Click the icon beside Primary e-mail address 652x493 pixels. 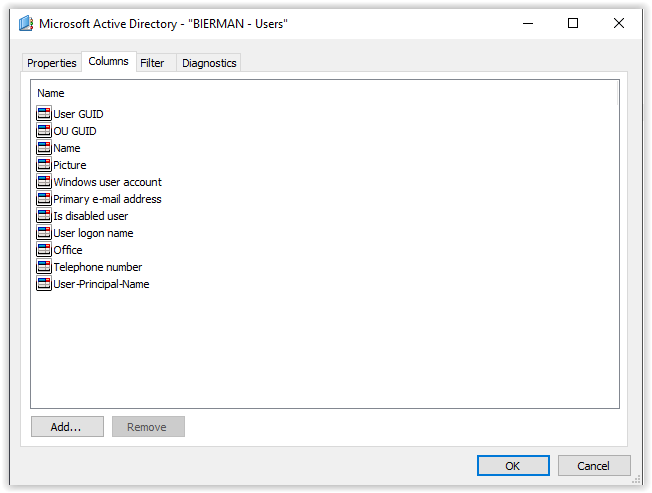(x=44, y=199)
